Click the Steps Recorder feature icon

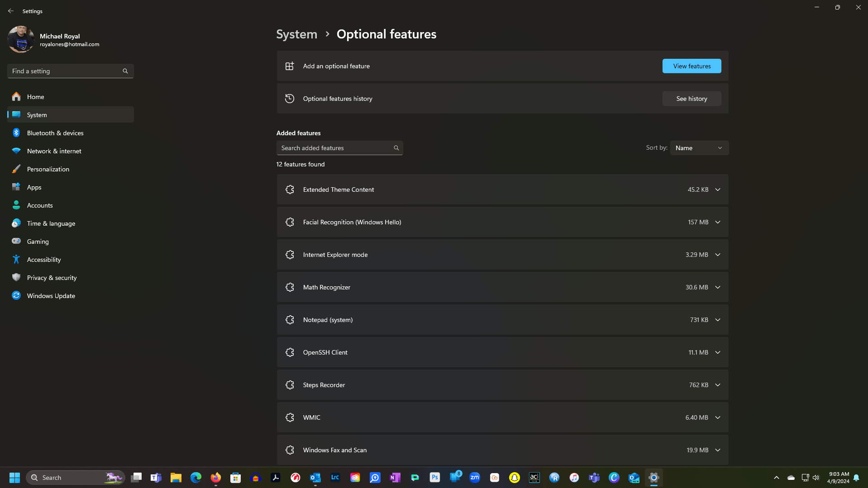[290, 385]
